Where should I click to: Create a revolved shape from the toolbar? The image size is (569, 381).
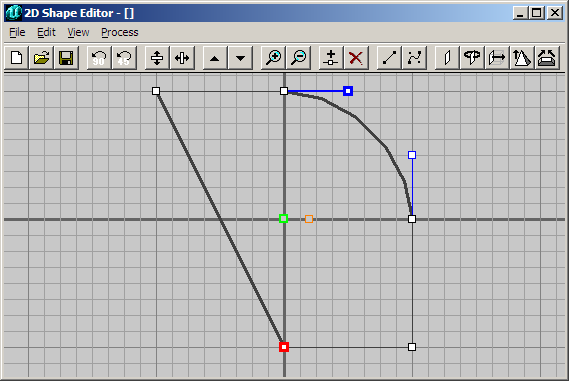pos(472,58)
